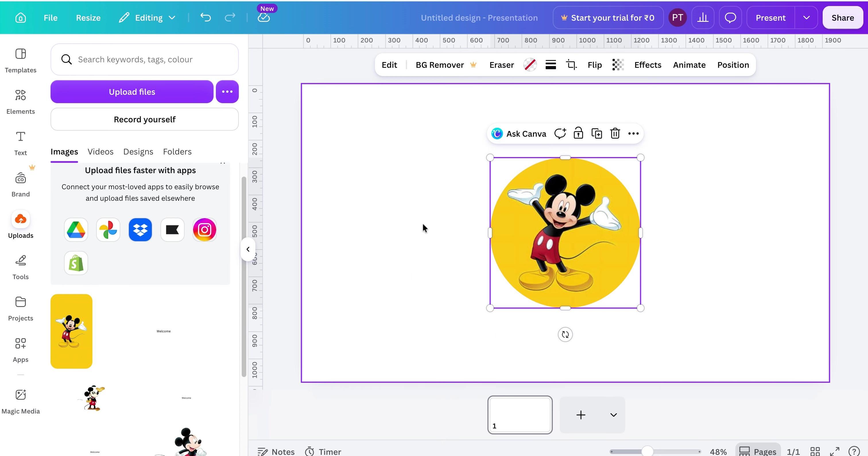Open the analytics bar chart icon
This screenshot has height=456, width=868.
click(703, 18)
